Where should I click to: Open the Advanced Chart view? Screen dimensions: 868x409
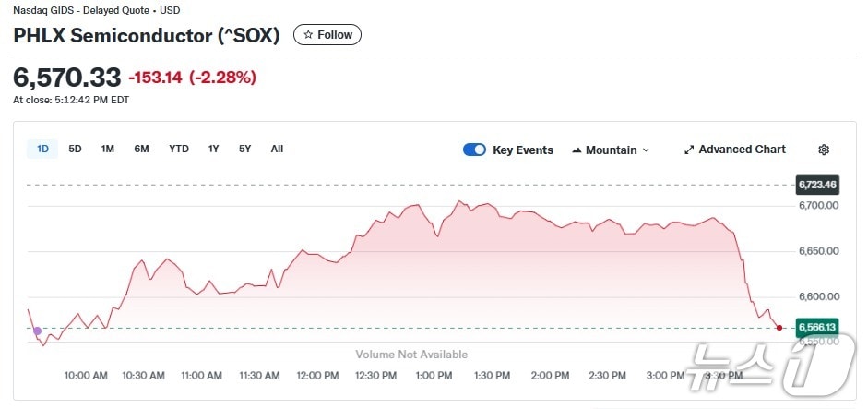tap(742, 150)
